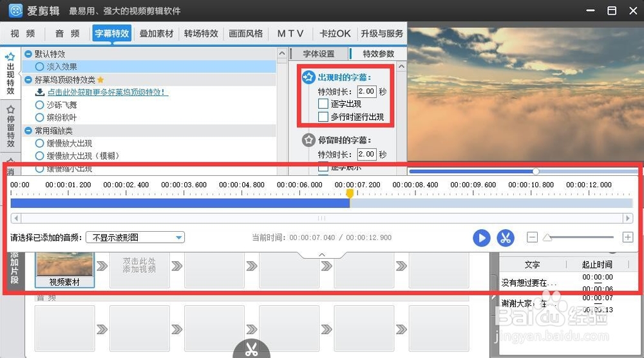Open the MTV tab
Viewport: 644px width, 358px height.
[290, 33]
